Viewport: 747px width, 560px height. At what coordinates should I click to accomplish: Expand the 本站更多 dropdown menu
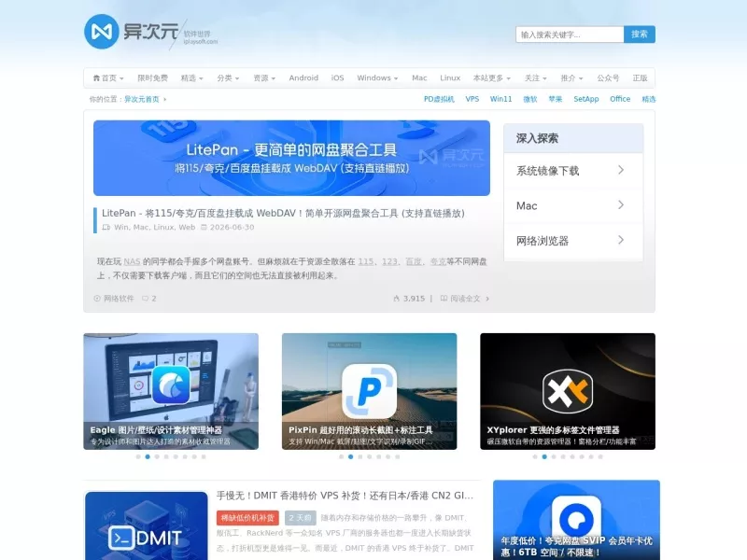point(492,78)
